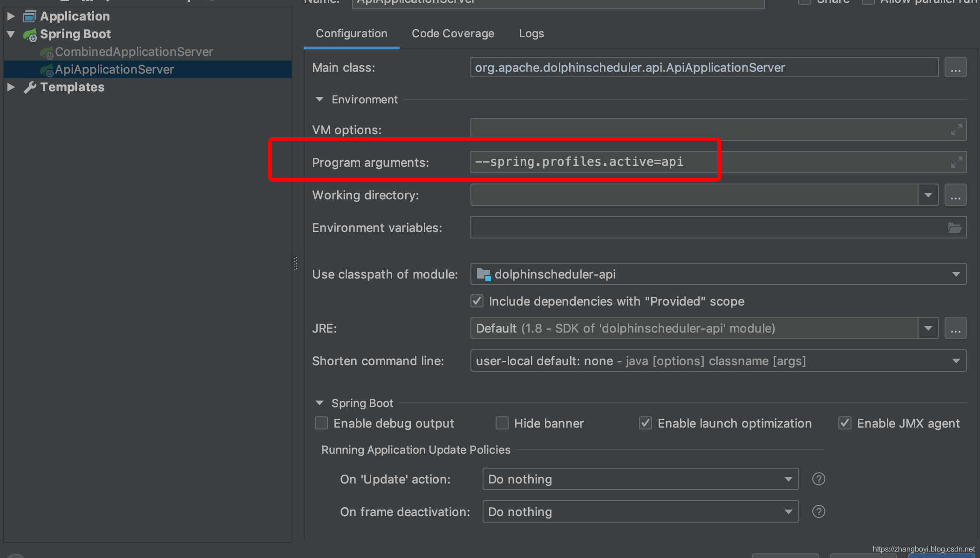This screenshot has width=980, height=558.
Task: Collapse the Spring Boot tree node
Action: pyautogui.click(x=11, y=34)
